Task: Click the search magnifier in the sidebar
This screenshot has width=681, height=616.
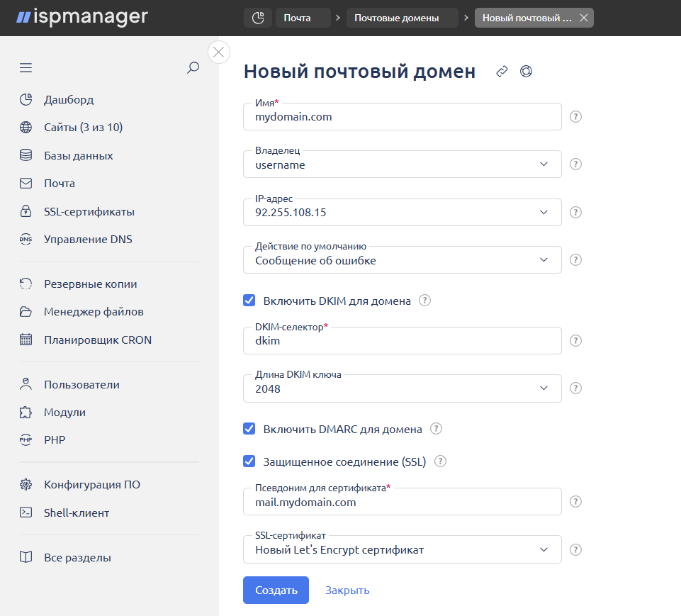Action: (193, 68)
